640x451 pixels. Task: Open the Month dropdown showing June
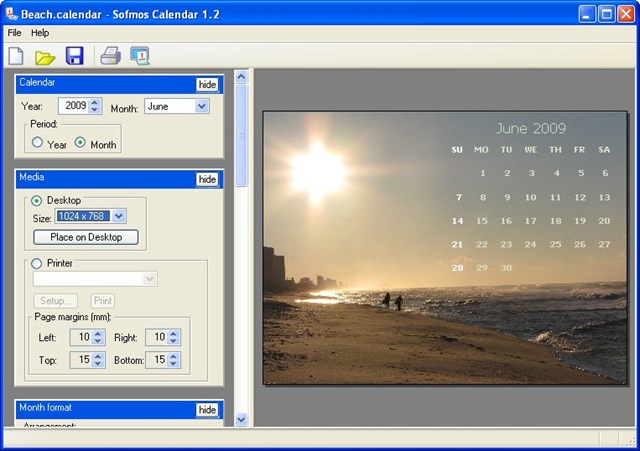click(x=202, y=106)
